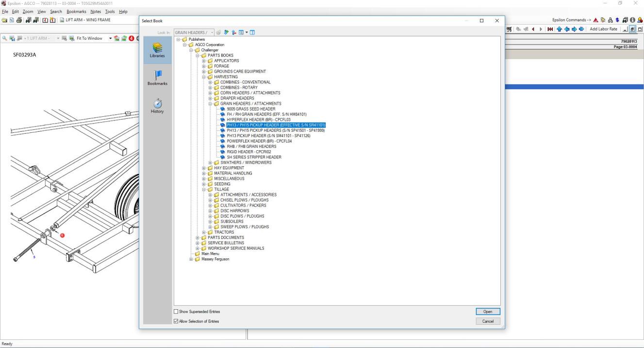Open the Edit menu
Screen dimensions: 644x348
coord(15,12)
